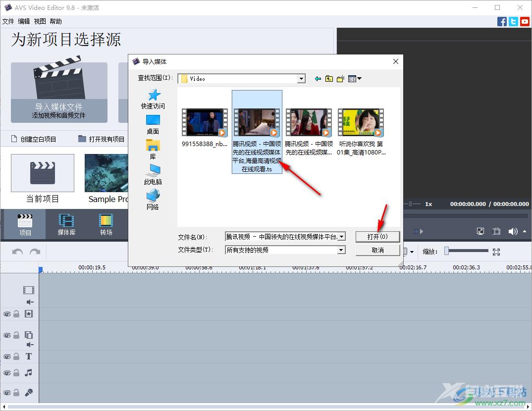Click the 取消 button
Viewport: 532px width, 411px height.
pyautogui.click(x=377, y=250)
